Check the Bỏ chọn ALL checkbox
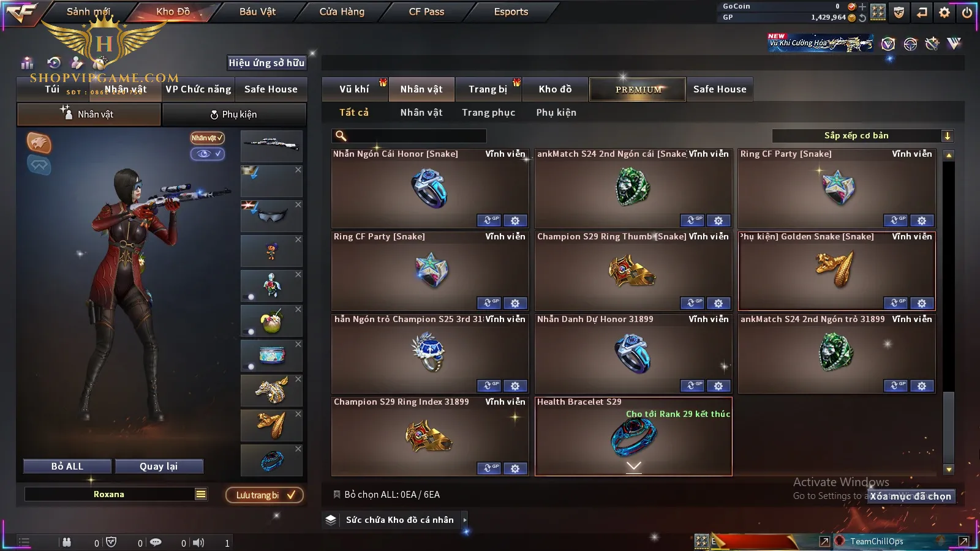Viewport: 980px width, 551px height. click(x=336, y=494)
